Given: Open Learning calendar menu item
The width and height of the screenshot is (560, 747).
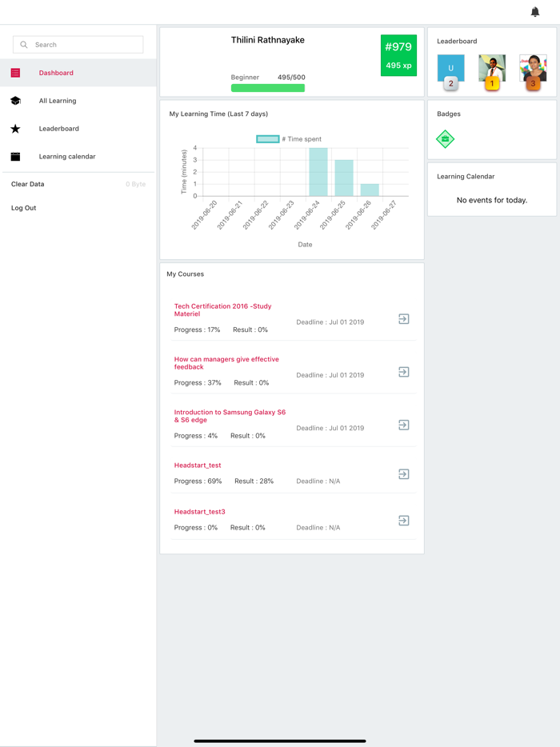Looking at the screenshot, I should (78, 156).
